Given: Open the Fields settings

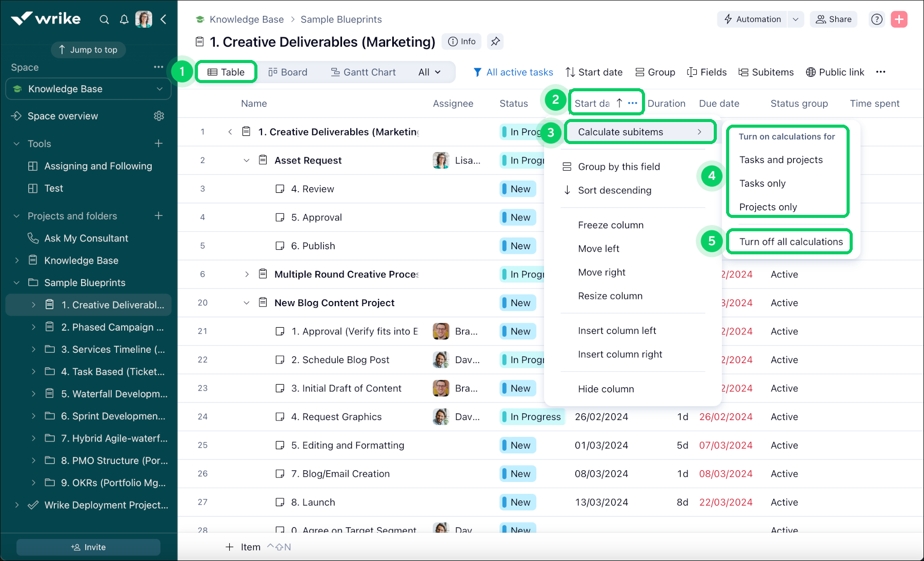Looking at the screenshot, I should pos(707,72).
